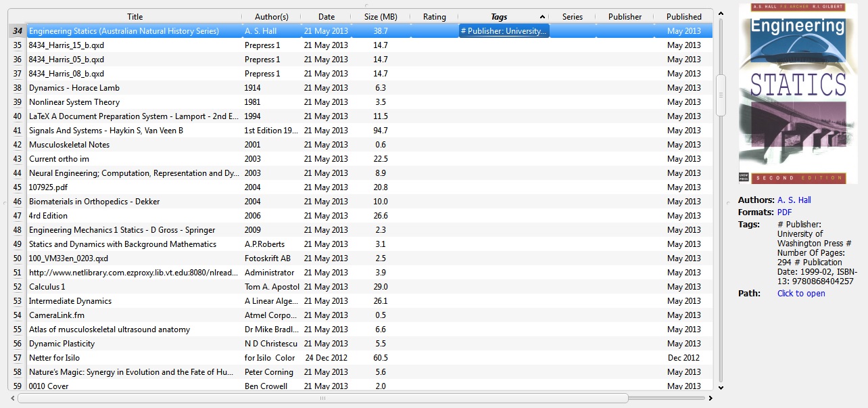Click the PDF format link
The image size is (868, 408).
point(784,212)
